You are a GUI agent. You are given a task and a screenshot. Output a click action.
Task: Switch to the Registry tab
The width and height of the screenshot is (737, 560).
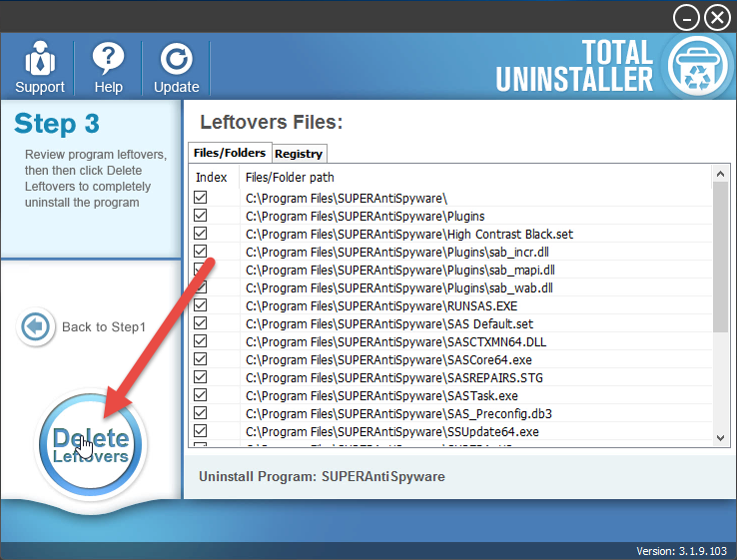(299, 154)
